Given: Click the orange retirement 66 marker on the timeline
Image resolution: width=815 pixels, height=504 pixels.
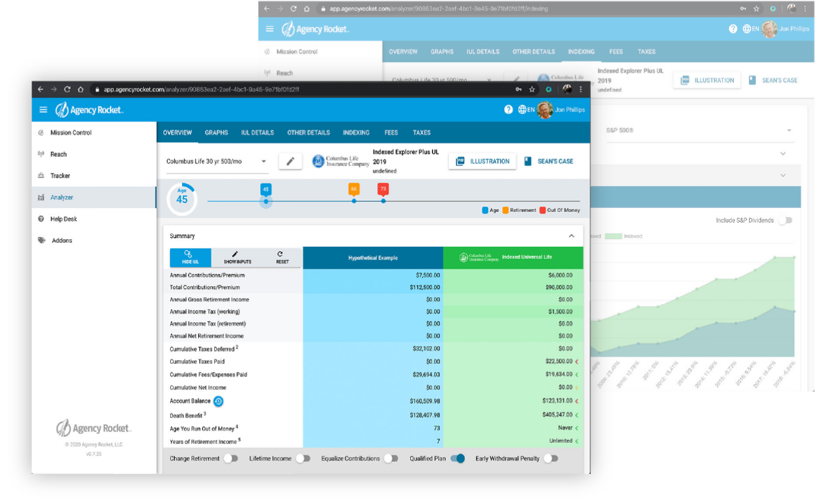Looking at the screenshot, I should (353, 189).
